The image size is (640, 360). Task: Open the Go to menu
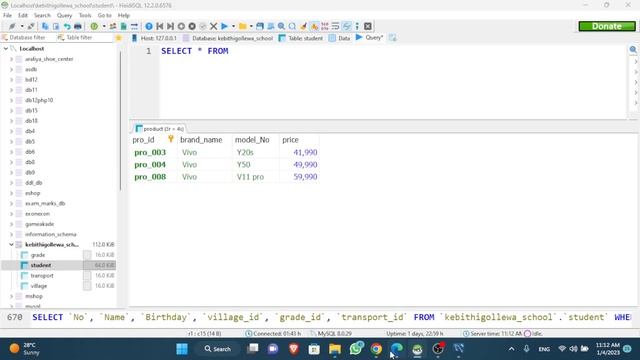[x=104, y=15]
